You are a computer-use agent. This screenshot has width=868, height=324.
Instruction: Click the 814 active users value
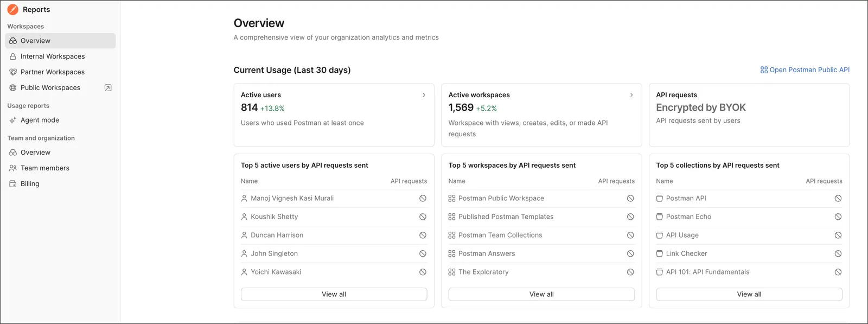249,107
